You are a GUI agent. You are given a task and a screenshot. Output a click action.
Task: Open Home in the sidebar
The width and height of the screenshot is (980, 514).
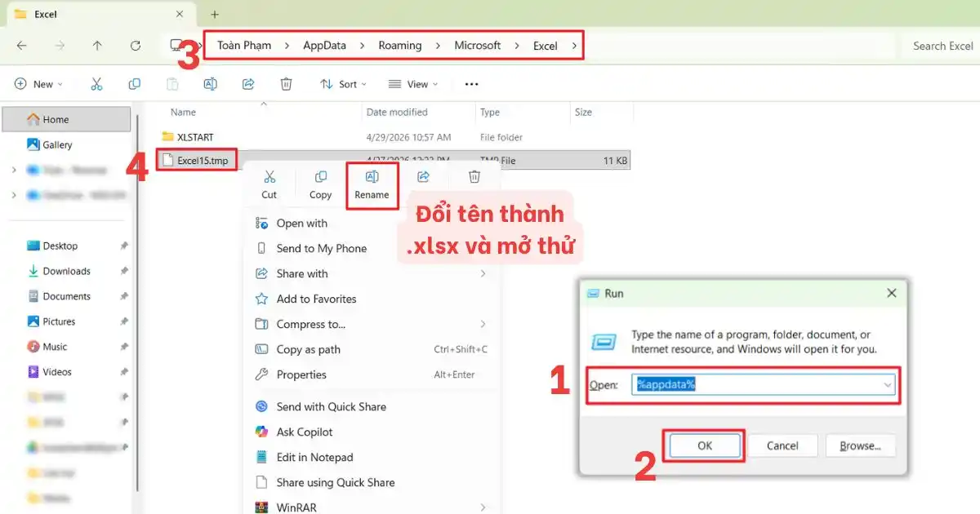(x=66, y=119)
